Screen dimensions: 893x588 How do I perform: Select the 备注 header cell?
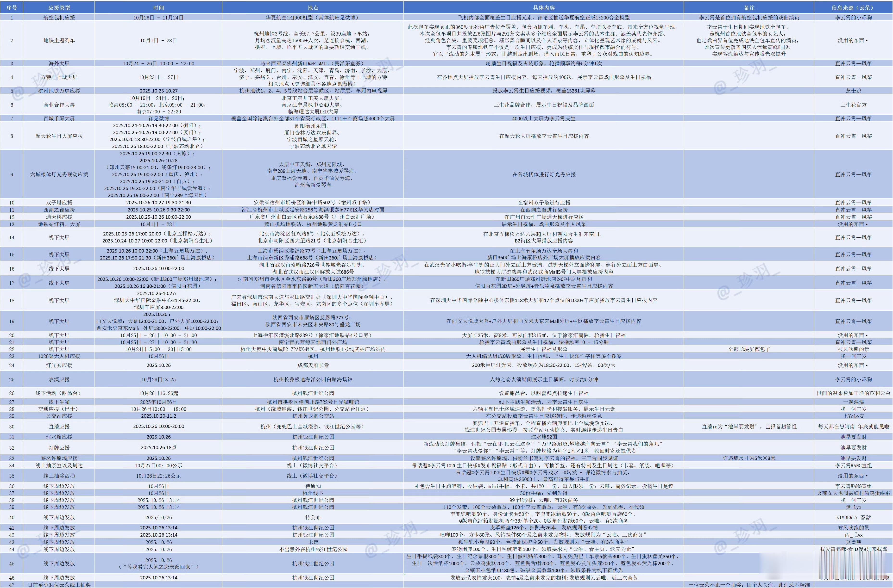[749, 7]
